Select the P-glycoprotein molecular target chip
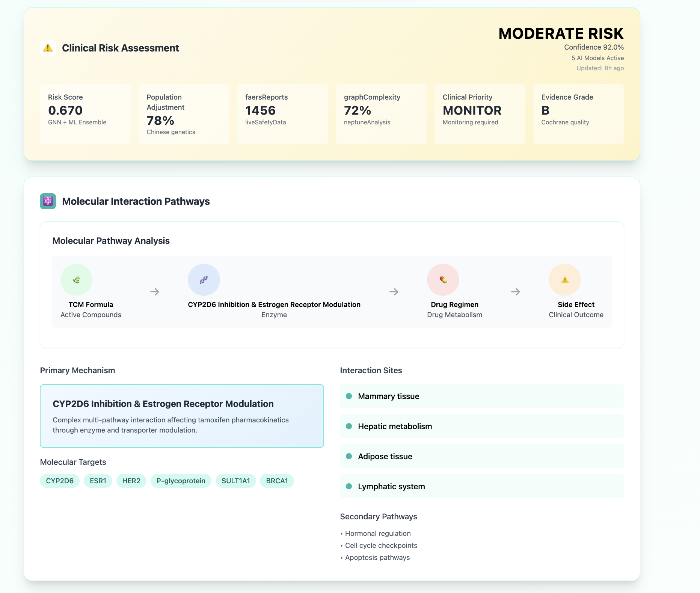 pyautogui.click(x=181, y=481)
